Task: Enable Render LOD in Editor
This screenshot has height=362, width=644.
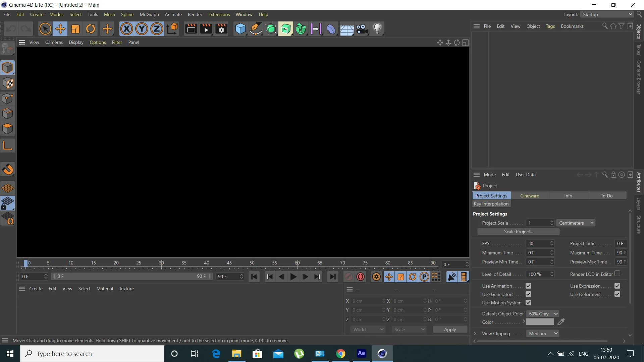Action: [x=617, y=274]
